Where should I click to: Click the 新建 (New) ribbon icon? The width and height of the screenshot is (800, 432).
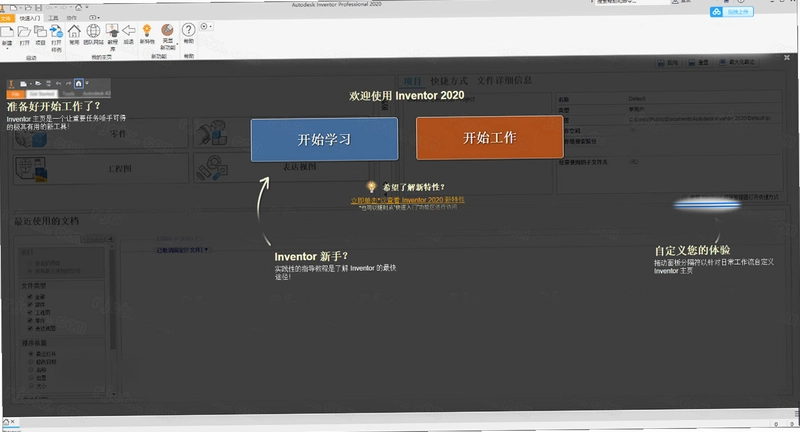tap(7, 32)
